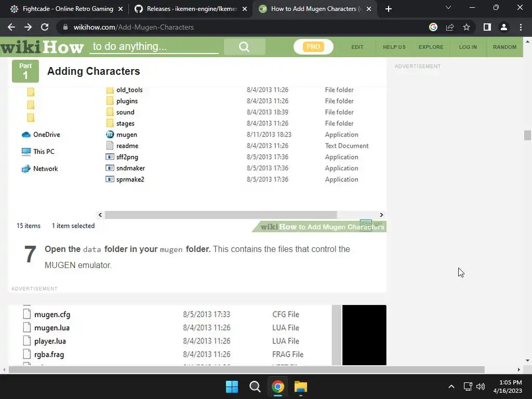Click the PRO button
532x399 pixels.
313,47
